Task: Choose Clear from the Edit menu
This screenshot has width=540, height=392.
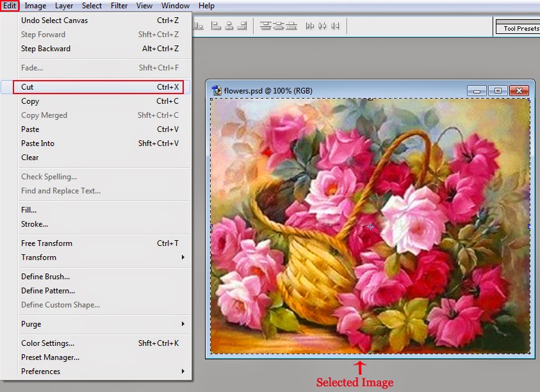Action: pos(100,158)
